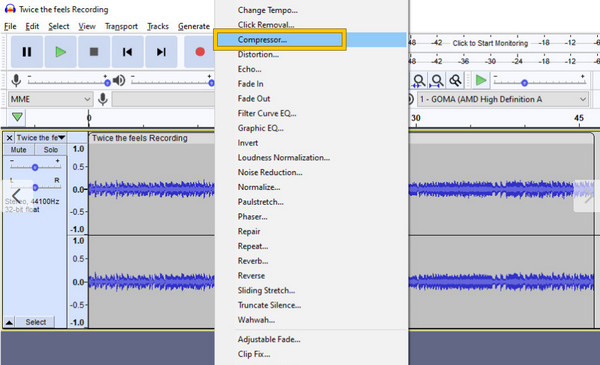The width and height of the screenshot is (600, 365).
Task: Click the fit project zoom icon
Action: point(437,80)
